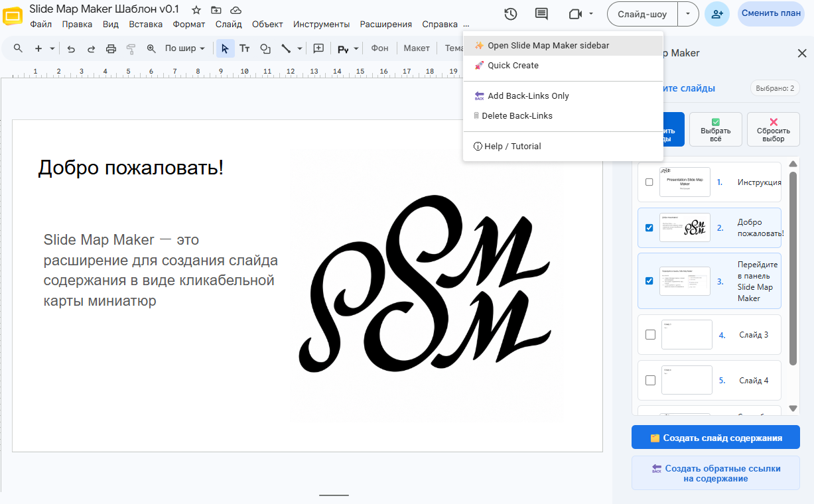Add a new slide with plus icon
Viewport: 814px width, 504px height.
(38, 48)
